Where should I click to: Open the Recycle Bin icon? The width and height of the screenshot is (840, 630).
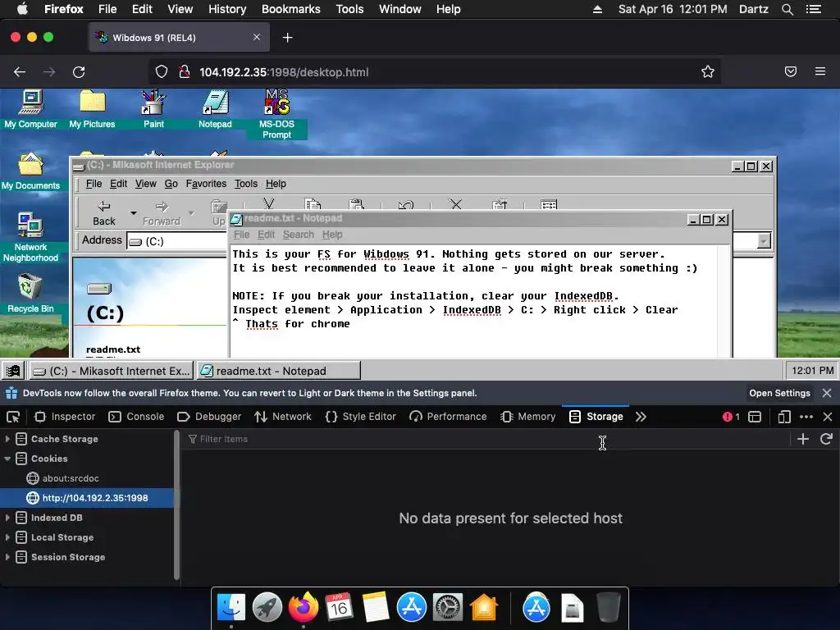click(x=30, y=293)
